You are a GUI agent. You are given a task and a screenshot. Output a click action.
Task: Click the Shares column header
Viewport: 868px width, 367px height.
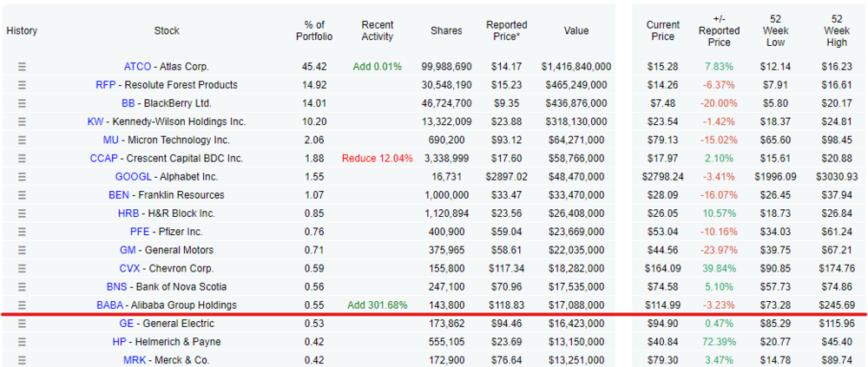click(x=446, y=31)
